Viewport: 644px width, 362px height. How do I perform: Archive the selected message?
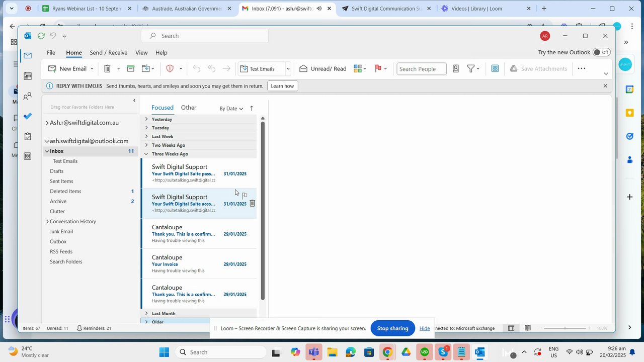pos(130,69)
